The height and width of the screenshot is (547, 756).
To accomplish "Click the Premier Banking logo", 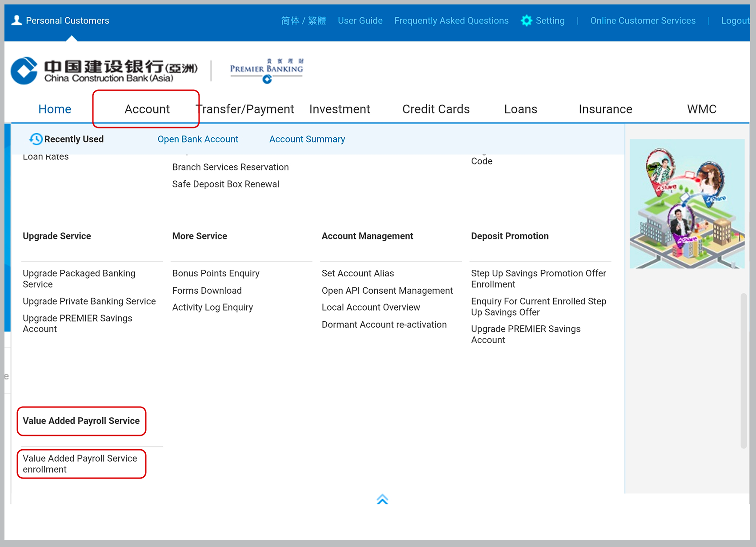I will [x=266, y=70].
